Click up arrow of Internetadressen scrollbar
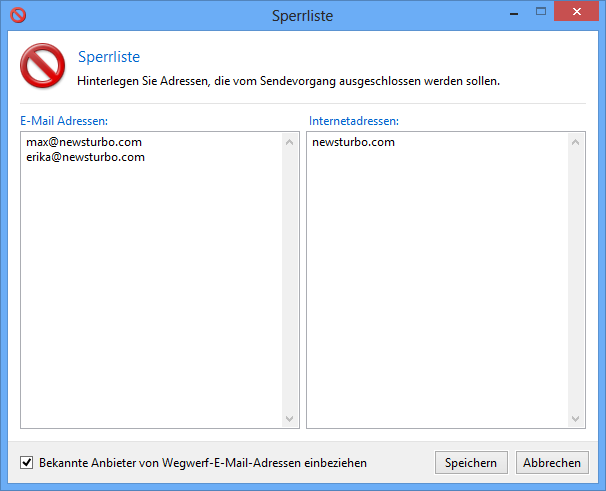This screenshot has height=491, width=606. click(x=575, y=142)
